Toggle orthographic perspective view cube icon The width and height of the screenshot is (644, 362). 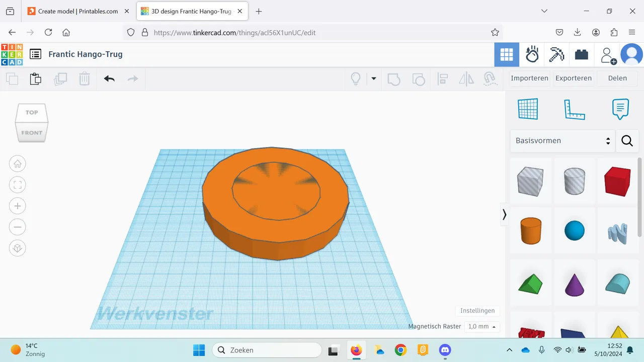[x=18, y=248]
